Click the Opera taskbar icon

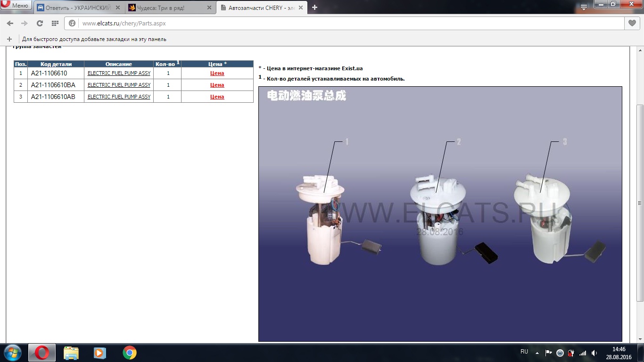42,353
